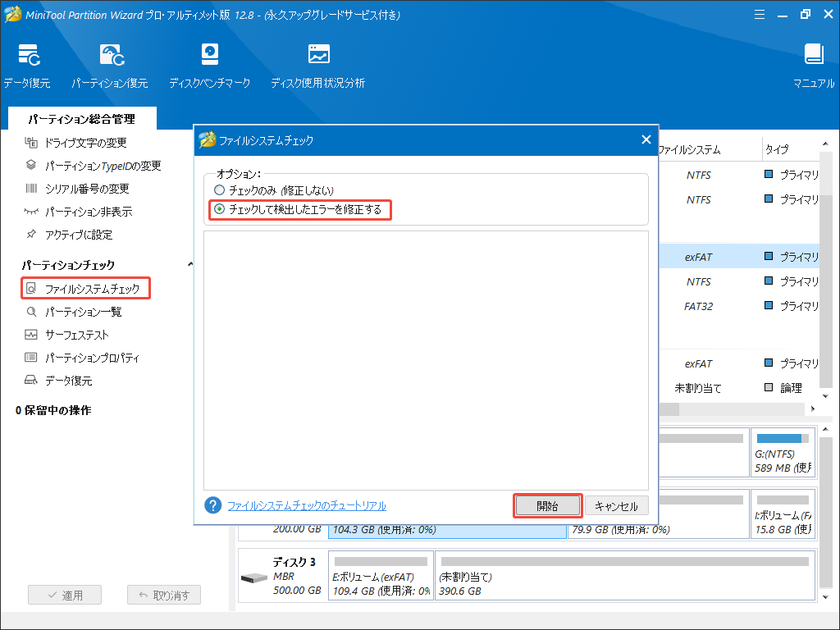Select チェックして検出したエラーを修正する radio option
Viewport: 840px width, 630px height.
pyautogui.click(x=298, y=209)
